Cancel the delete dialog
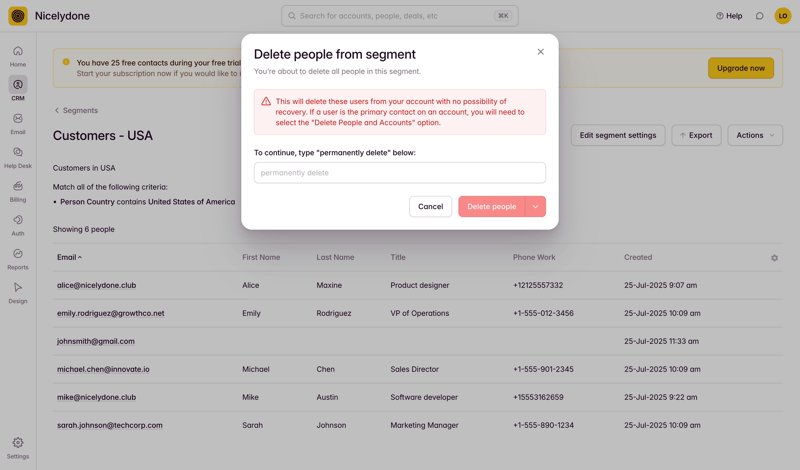This screenshot has height=470, width=800. point(431,206)
